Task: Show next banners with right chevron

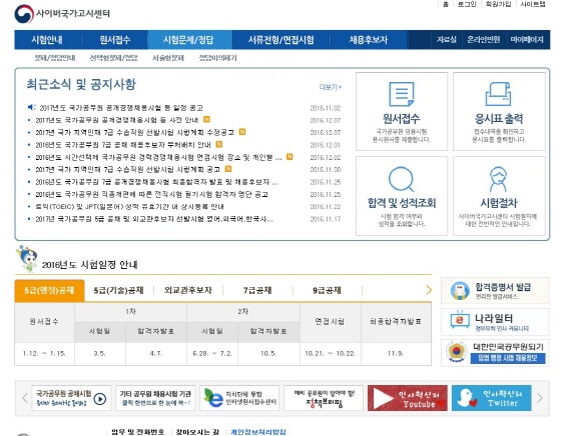Action: pos(540,398)
